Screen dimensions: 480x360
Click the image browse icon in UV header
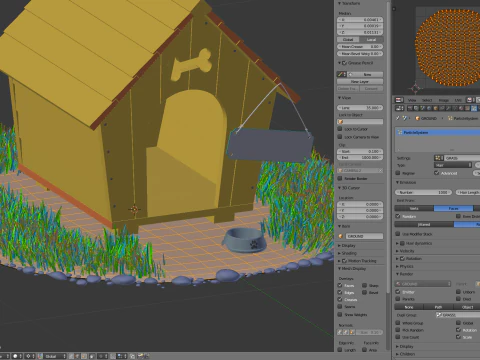[471, 100]
